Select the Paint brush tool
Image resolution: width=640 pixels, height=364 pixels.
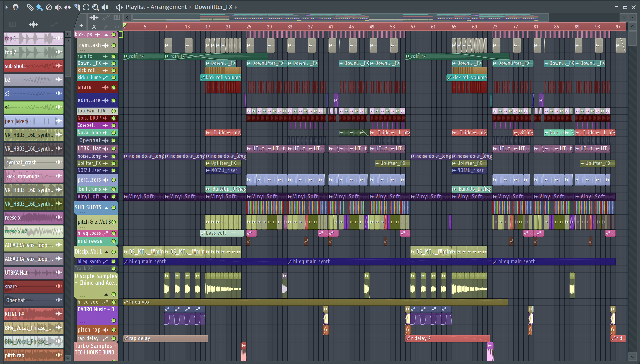click(39, 7)
